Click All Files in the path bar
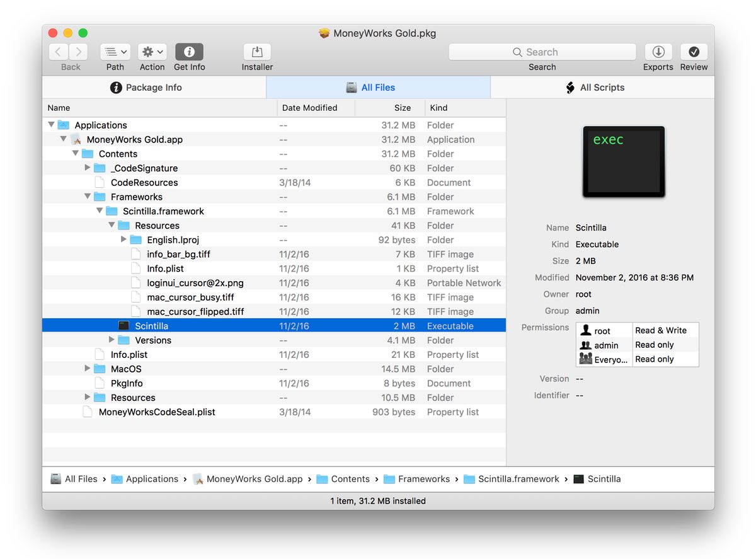The image size is (756, 559). coord(74,479)
